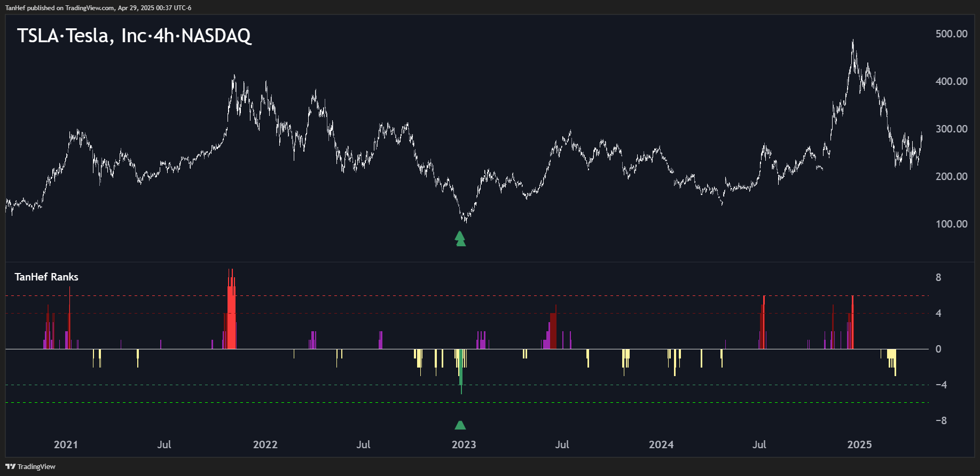
Task: Click the 100.00 price axis label
Action: 951,224
